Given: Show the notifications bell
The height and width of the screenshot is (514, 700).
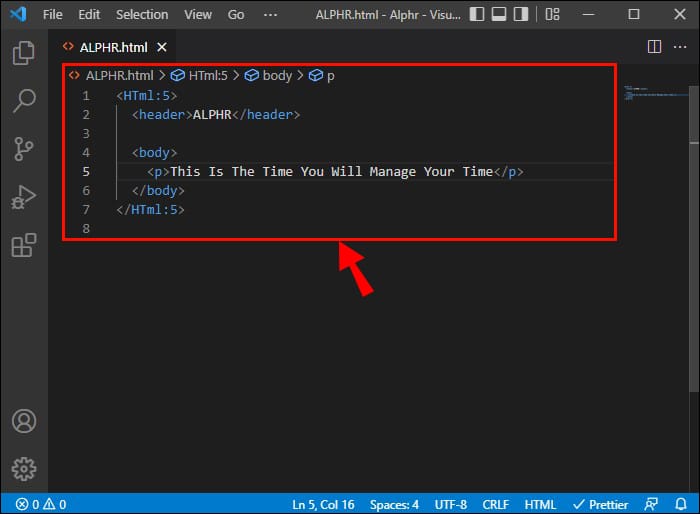Looking at the screenshot, I should coord(681,505).
